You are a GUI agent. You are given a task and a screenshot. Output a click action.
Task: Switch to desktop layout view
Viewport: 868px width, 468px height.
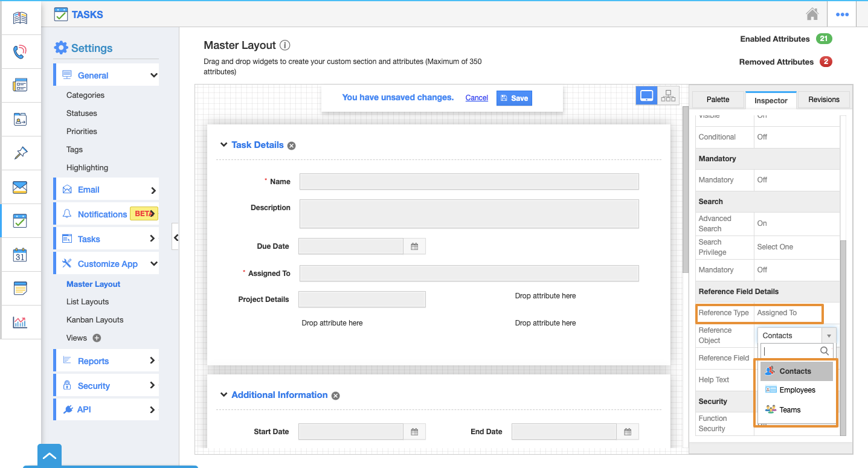pyautogui.click(x=647, y=95)
